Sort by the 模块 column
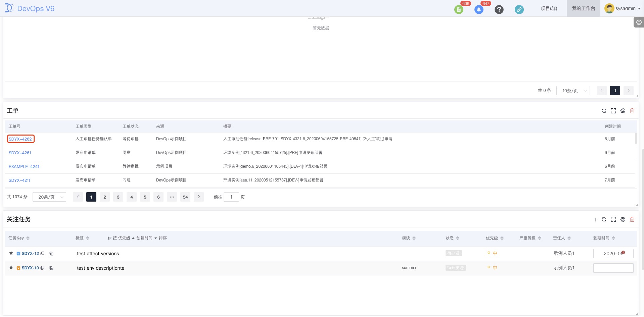Viewport: 644px width, 317px height. [414, 238]
